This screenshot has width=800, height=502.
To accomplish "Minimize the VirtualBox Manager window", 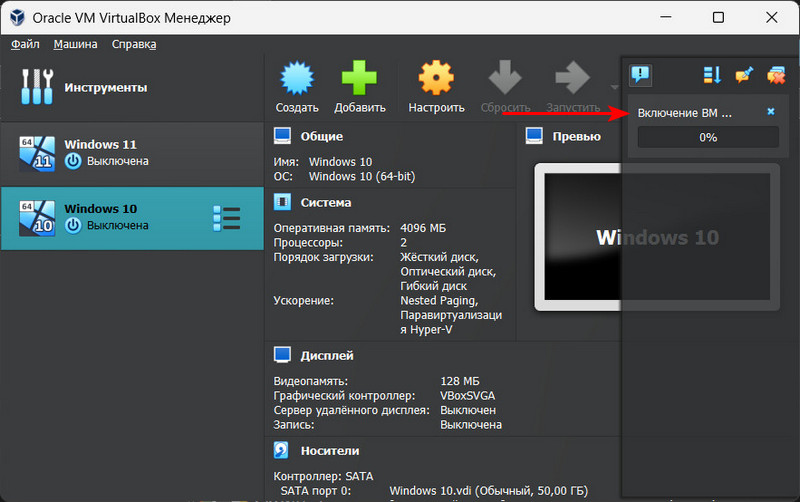I will tap(665, 17).
